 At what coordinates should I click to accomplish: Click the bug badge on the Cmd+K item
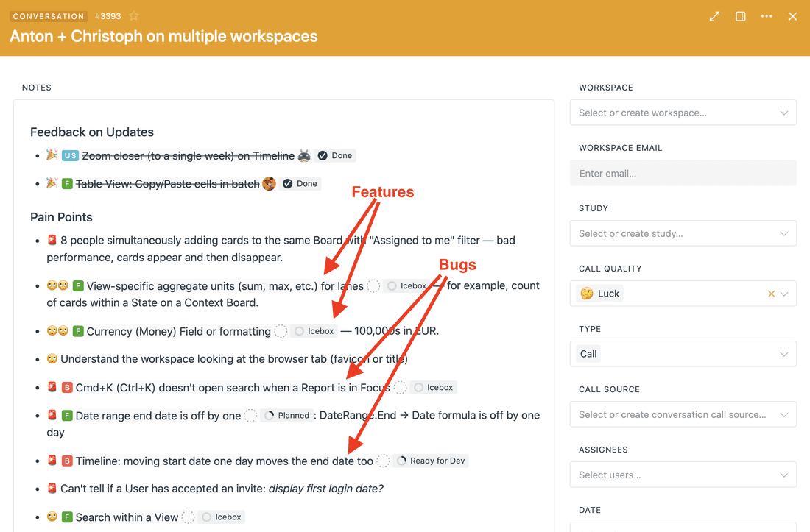(67, 387)
